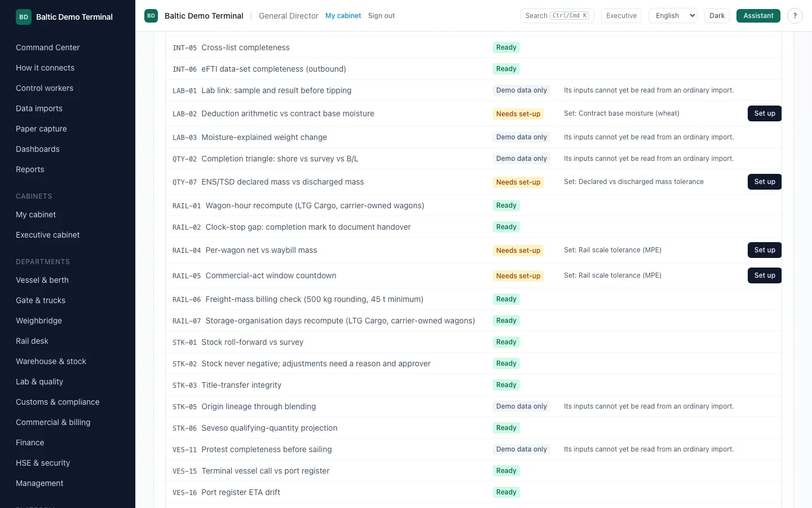Screen dimensions: 812x508
Task: Click RAIL-01 Wagon-hour recompute row title
Action: click(x=315, y=205)
